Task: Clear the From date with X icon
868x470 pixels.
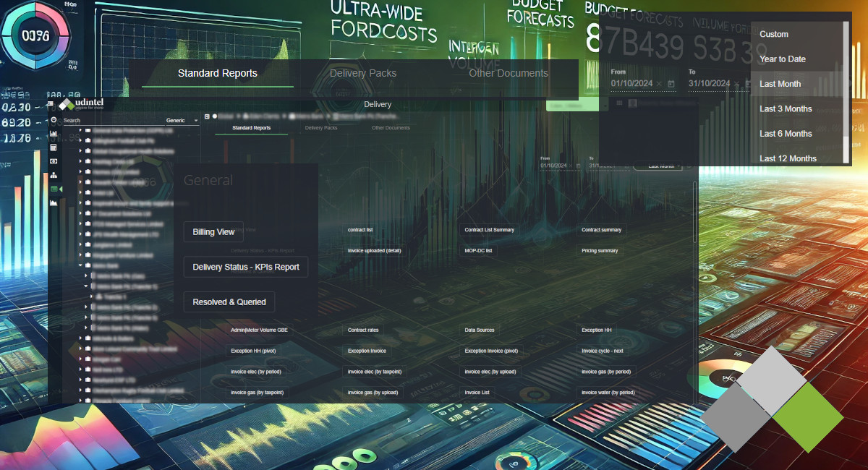Action: [659, 84]
